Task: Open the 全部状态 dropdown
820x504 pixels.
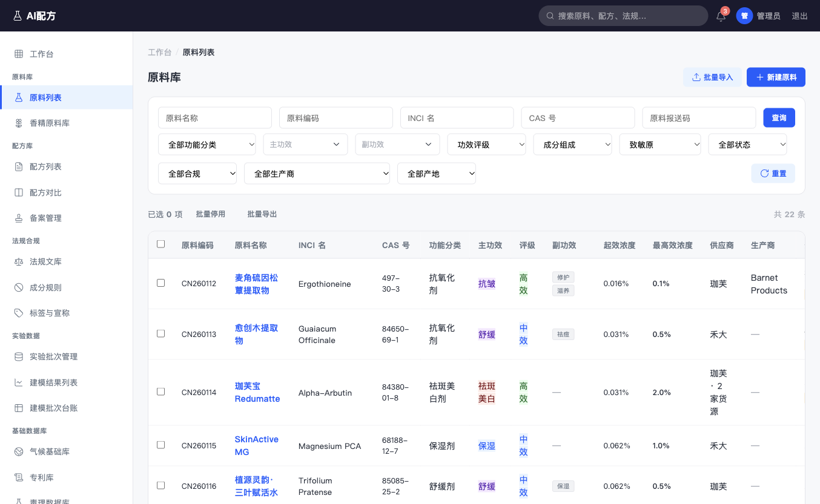Action: pyautogui.click(x=748, y=145)
